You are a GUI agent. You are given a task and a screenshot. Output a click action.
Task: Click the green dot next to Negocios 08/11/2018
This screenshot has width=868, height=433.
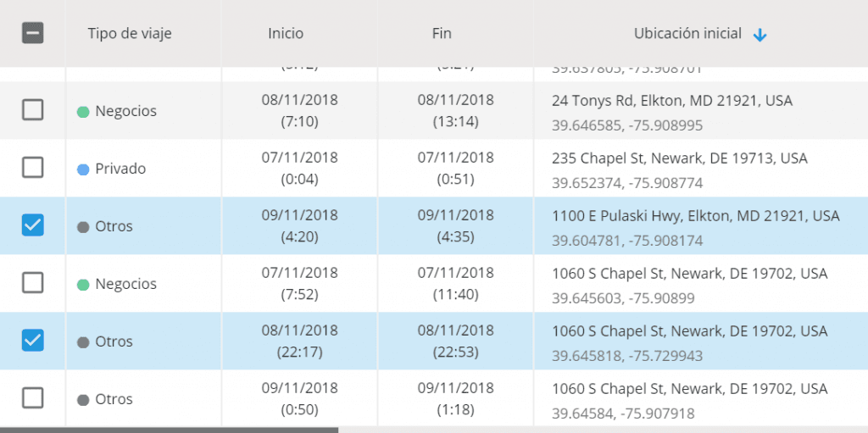tap(83, 112)
